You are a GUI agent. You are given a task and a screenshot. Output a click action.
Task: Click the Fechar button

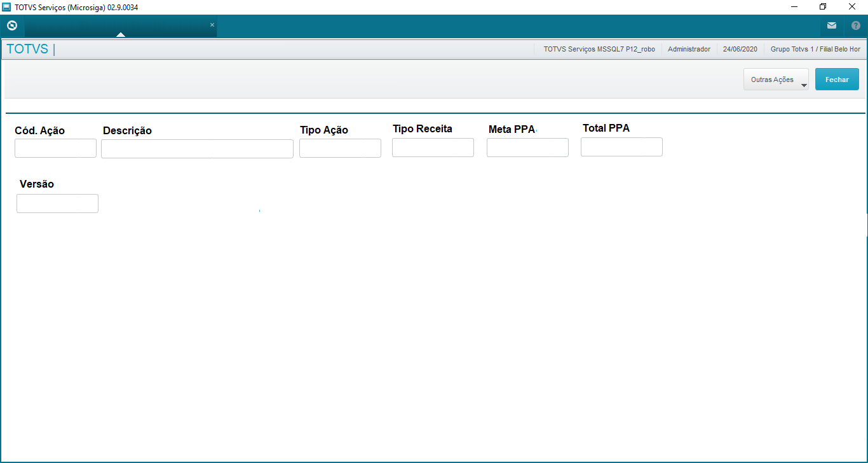pyautogui.click(x=837, y=79)
